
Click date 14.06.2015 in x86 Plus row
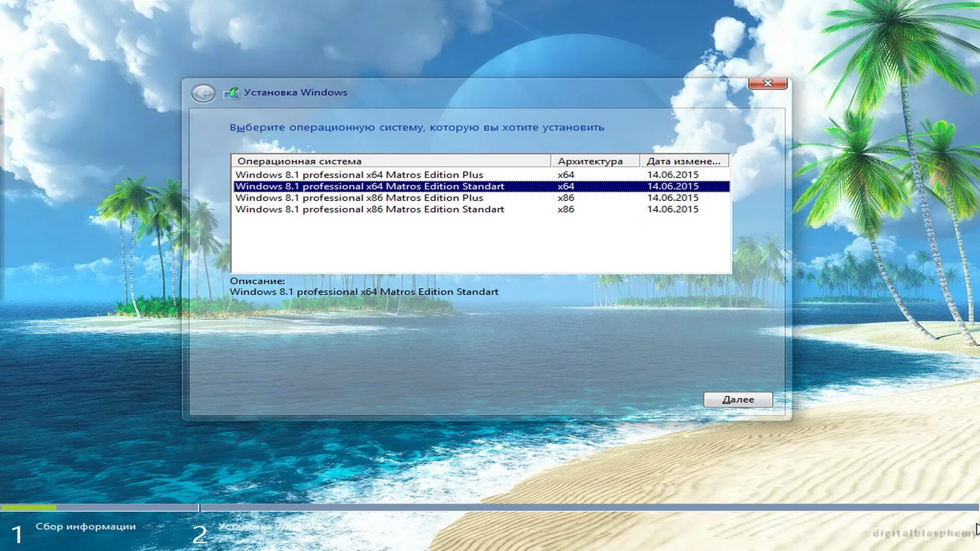[673, 198]
